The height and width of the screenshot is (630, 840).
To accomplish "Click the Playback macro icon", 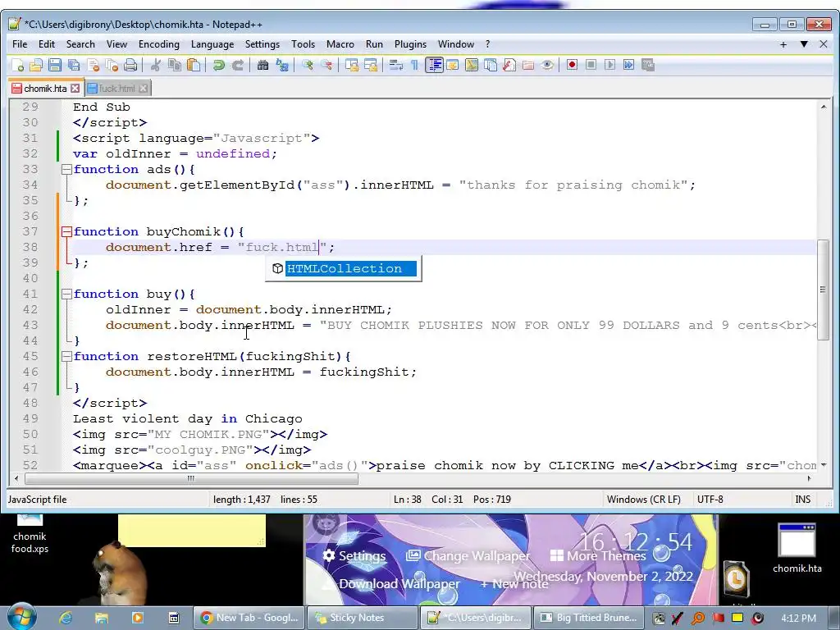I will pos(609,65).
